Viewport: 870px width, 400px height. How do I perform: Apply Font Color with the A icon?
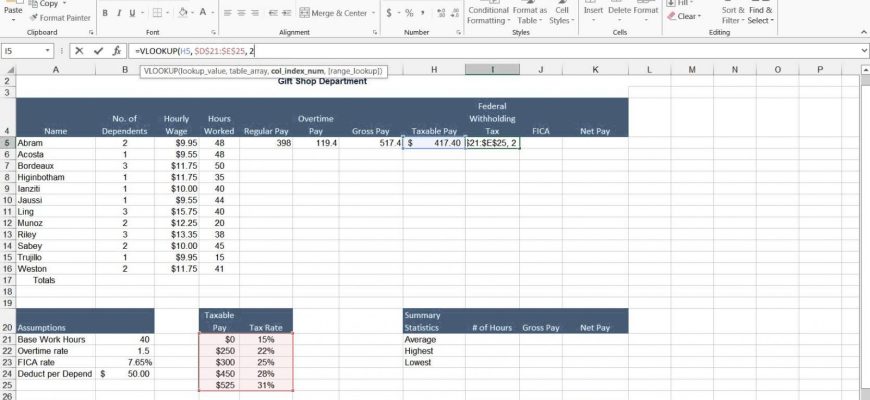point(203,13)
